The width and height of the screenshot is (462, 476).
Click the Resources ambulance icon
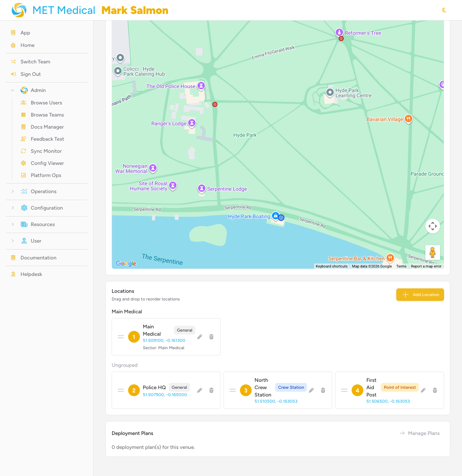(24, 224)
